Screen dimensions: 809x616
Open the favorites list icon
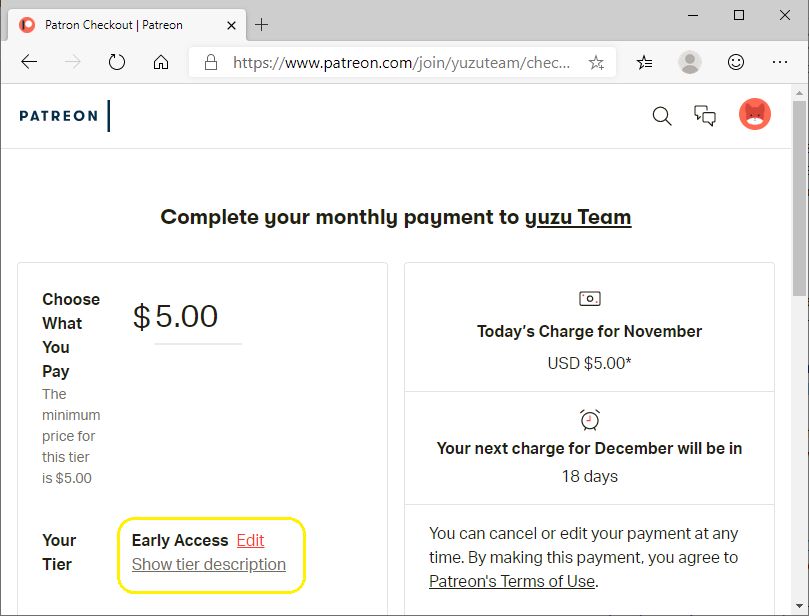[644, 62]
